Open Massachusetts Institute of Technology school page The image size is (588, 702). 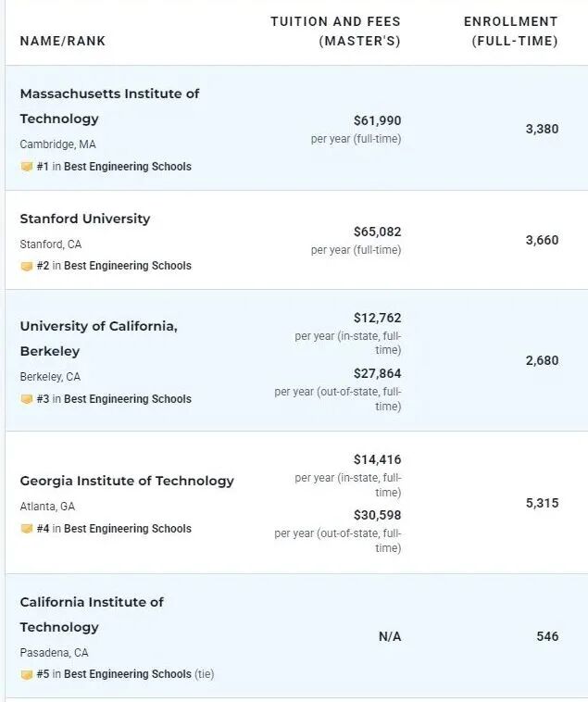[109, 107]
